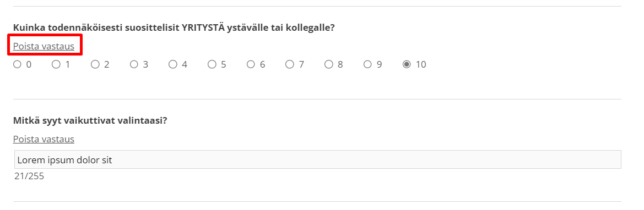644x210 pixels.
Task: Click the selected rating 10 radio button
Action: [x=407, y=64]
